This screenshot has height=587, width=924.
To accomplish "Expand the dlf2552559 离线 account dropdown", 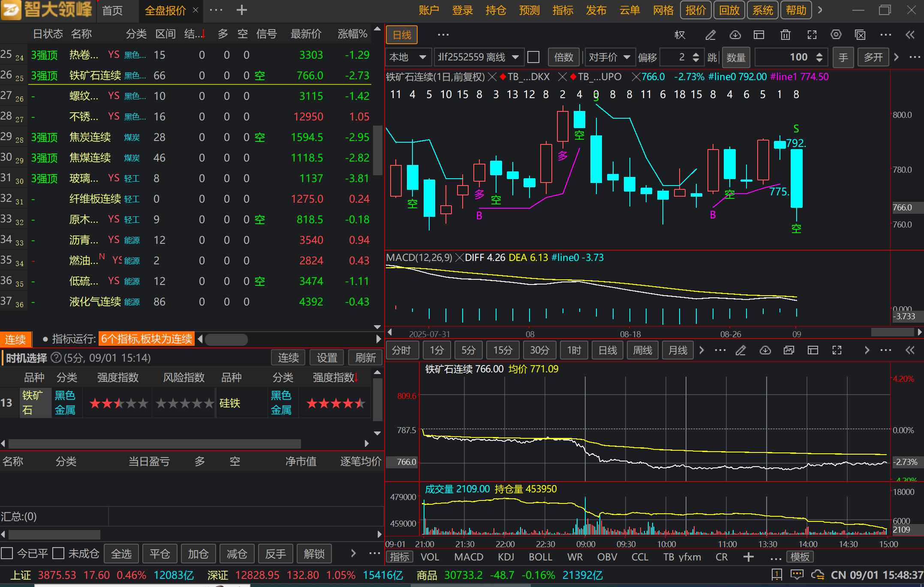I will click(x=479, y=57).
